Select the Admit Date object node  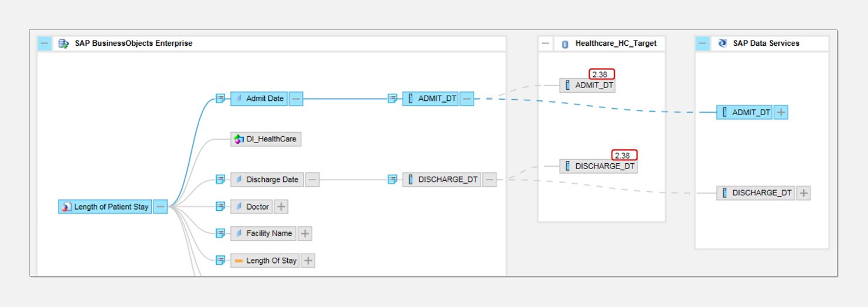tap(259, 99)
